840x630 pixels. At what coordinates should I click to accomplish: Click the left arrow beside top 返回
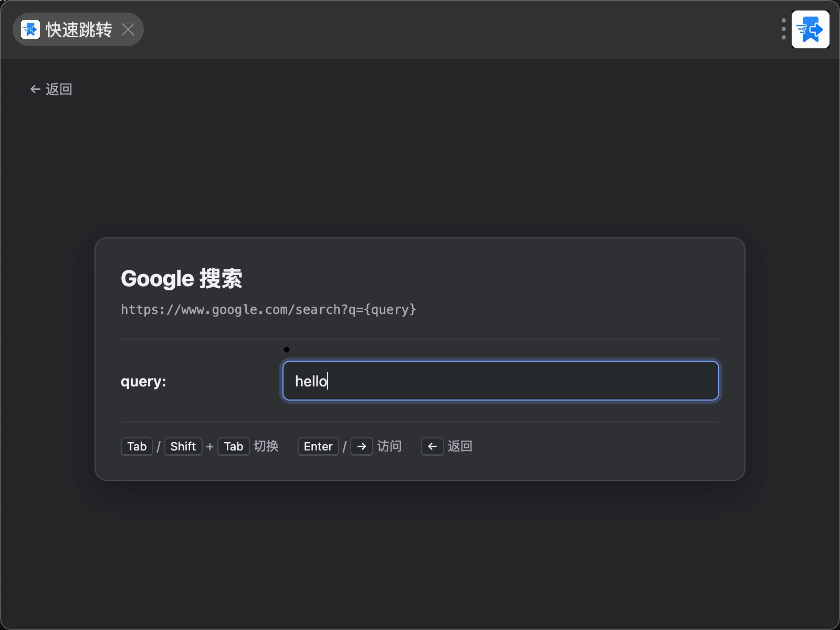(x=35, y=89)
